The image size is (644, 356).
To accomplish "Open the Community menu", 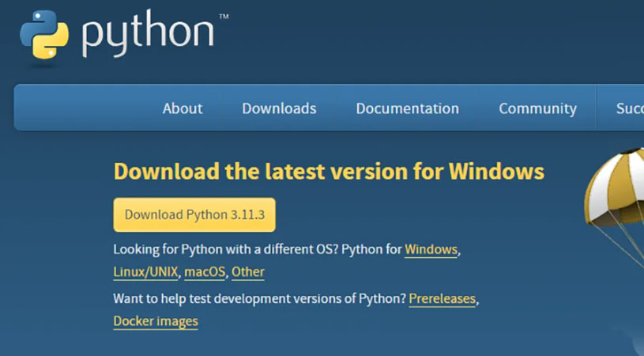I will (x=537, y=109).
